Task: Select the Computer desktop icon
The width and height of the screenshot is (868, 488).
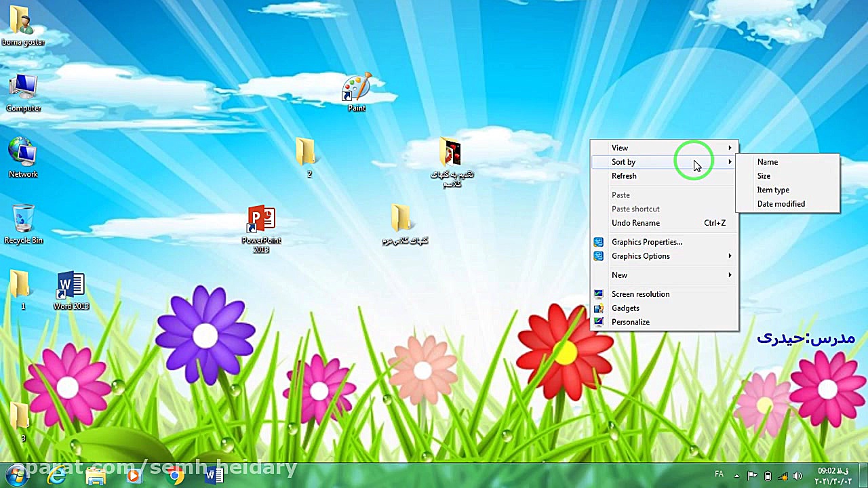Action: tap(23, 93)
